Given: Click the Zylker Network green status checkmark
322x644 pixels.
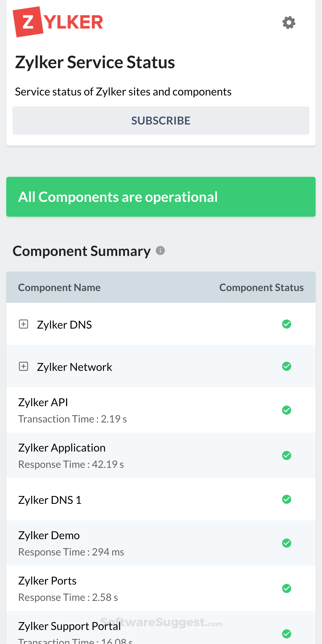Looking at the screenshot, I should pyautogui.click(x=286, y=366).
